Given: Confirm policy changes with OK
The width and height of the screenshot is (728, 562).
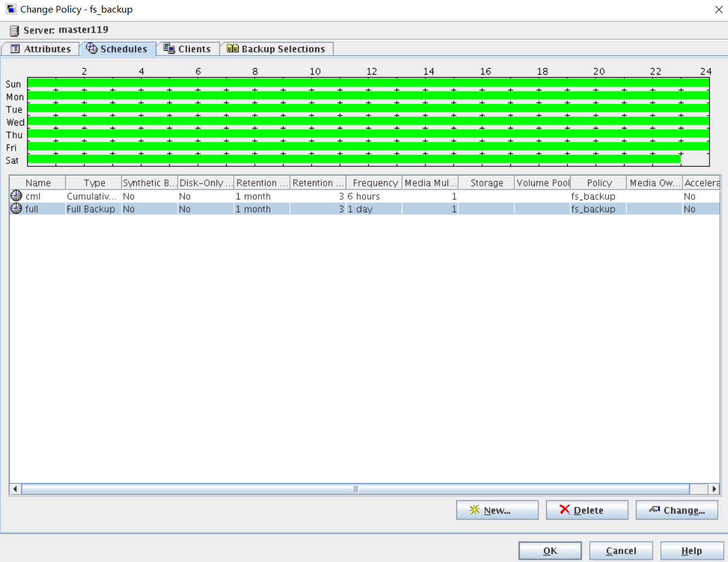Looking at the screenshot, I should pyautogui.click(x=550, y=551).
